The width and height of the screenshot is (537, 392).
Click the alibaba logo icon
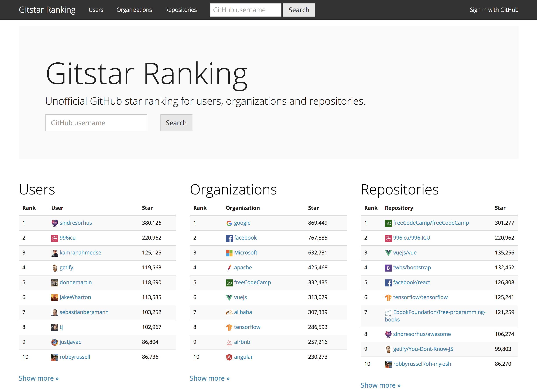tap(229, 313)
